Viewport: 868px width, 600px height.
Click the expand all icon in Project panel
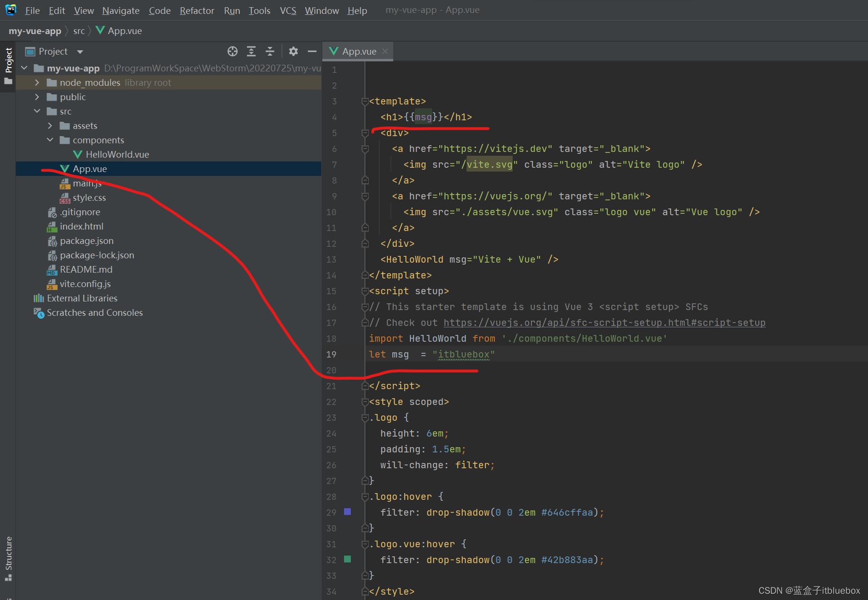251,51
